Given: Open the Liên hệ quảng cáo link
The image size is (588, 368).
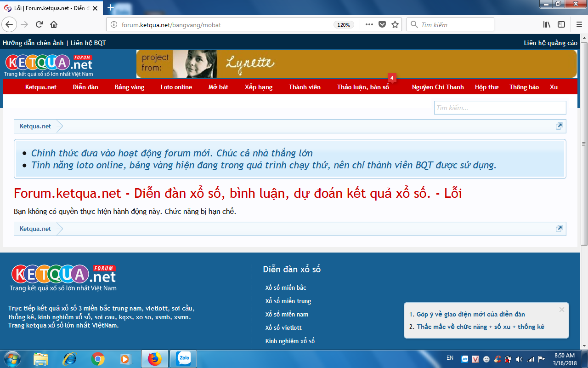Looking at the screenshot, I should pyautogui.click(x=550, y=43).
